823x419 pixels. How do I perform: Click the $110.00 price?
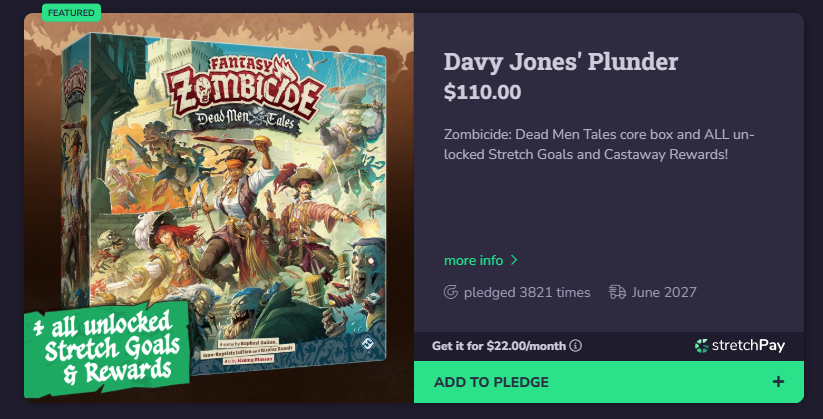point(482,93)
